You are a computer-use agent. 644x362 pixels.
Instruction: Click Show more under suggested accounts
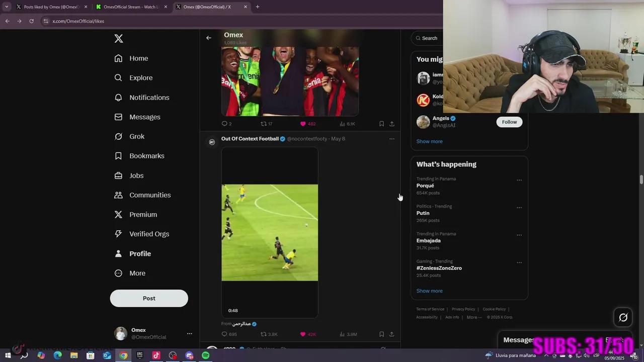pos(430,141)
